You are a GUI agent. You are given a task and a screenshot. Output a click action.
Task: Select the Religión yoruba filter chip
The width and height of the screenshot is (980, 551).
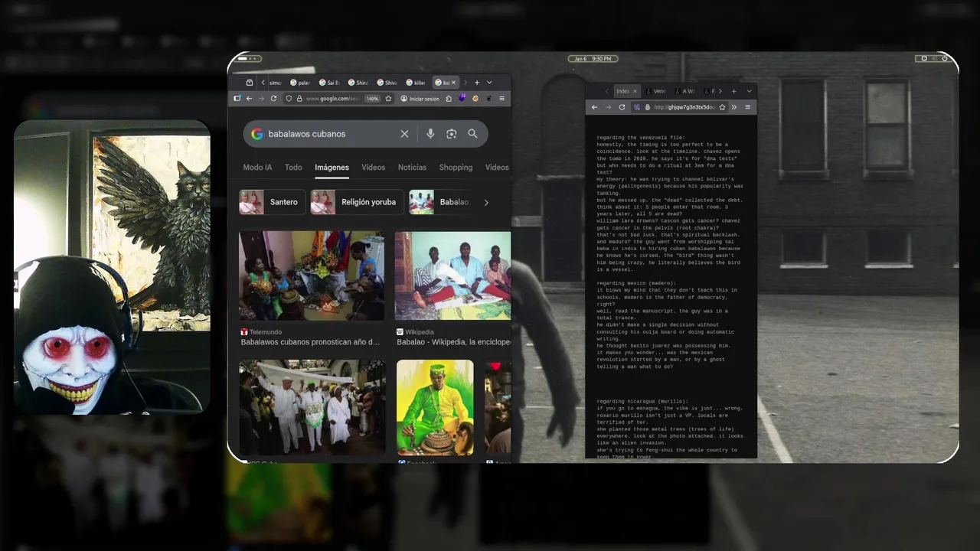(x=357, y=202)
